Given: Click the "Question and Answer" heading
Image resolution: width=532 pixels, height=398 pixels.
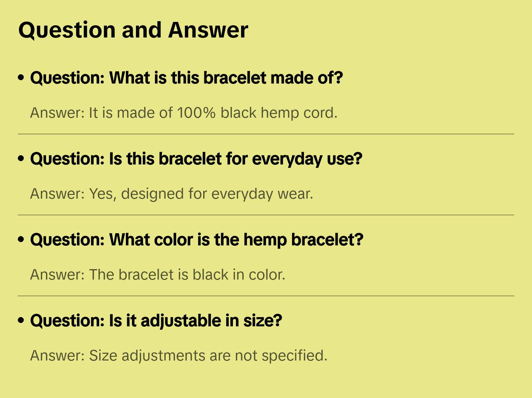Looking at the screenshot, I should (133, 30).
